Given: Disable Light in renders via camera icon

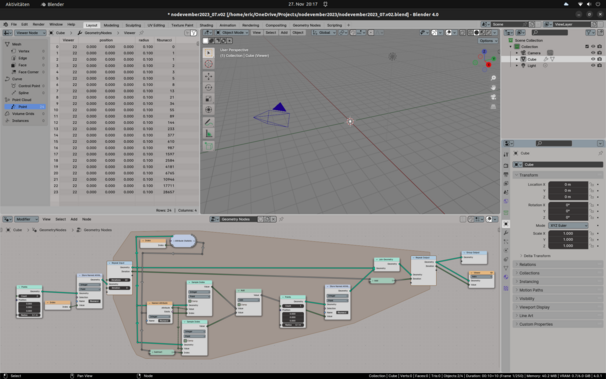Looking at the screenshot, I should tap(599, 66).
